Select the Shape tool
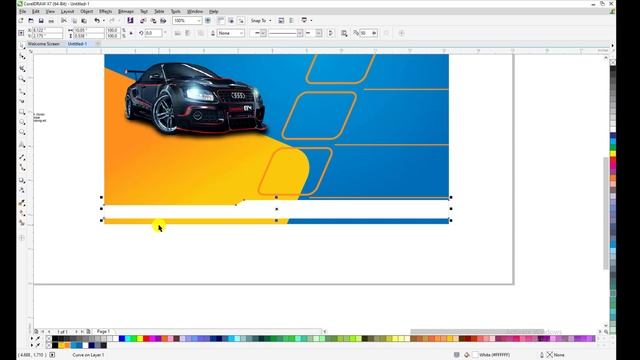This screenshot has width=640, height=360. 22,57
